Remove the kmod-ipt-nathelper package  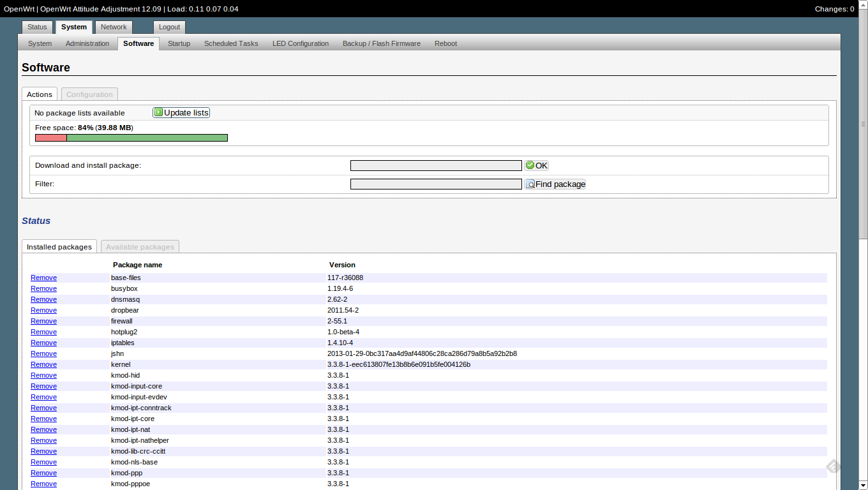point(43,440)
